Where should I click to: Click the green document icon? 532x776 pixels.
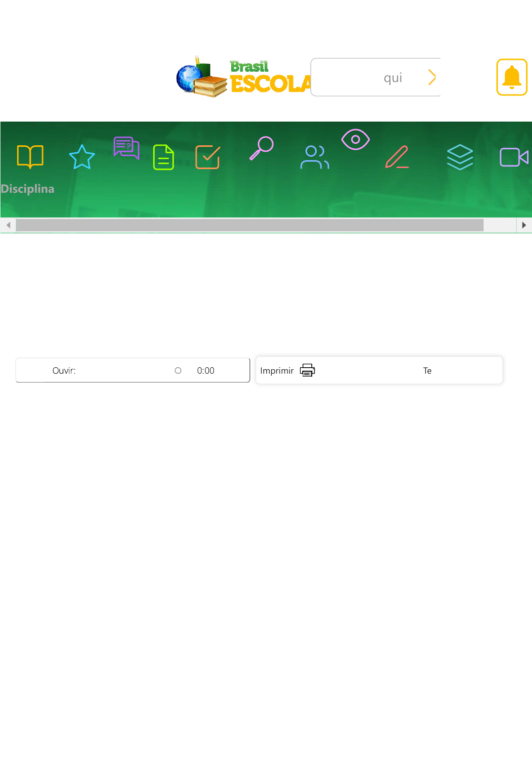click(164, 157)
